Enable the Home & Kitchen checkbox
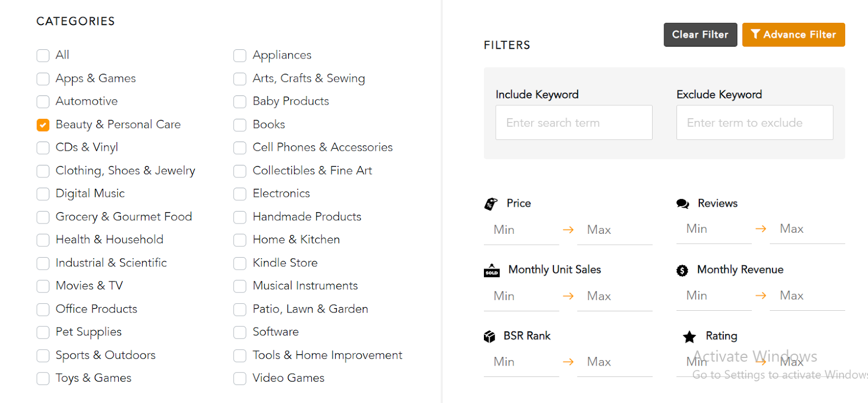Image resolution: width=868 pixels, height=403 pixels. click(x=240, y=240)
